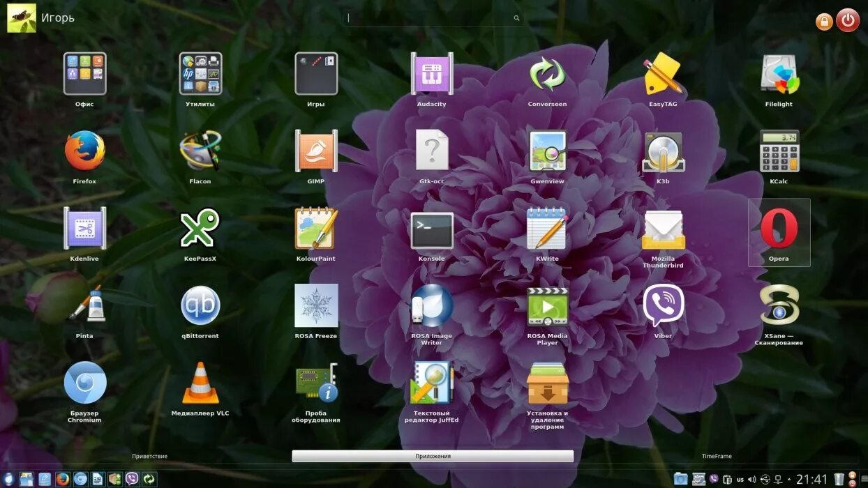This screenshot has height=488, width=868.
Task: Launch KolourPaint
Action: click(x=316, y=229)
